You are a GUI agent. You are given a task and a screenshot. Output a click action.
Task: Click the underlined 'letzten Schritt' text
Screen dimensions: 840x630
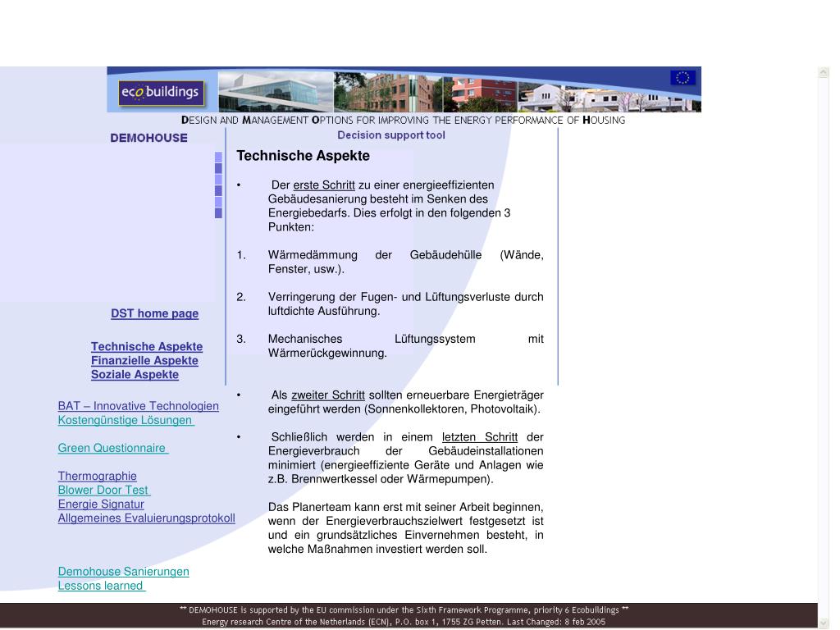click(x=480, y=437)
